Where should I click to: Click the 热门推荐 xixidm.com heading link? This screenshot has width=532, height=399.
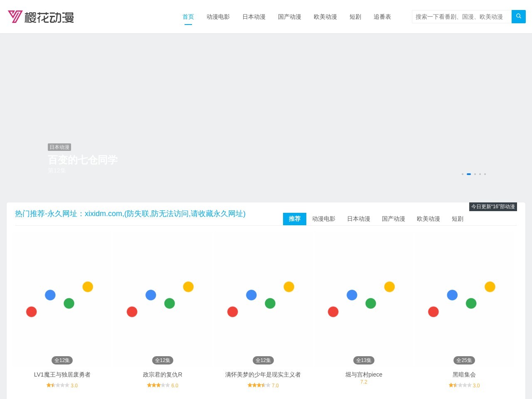130,214
